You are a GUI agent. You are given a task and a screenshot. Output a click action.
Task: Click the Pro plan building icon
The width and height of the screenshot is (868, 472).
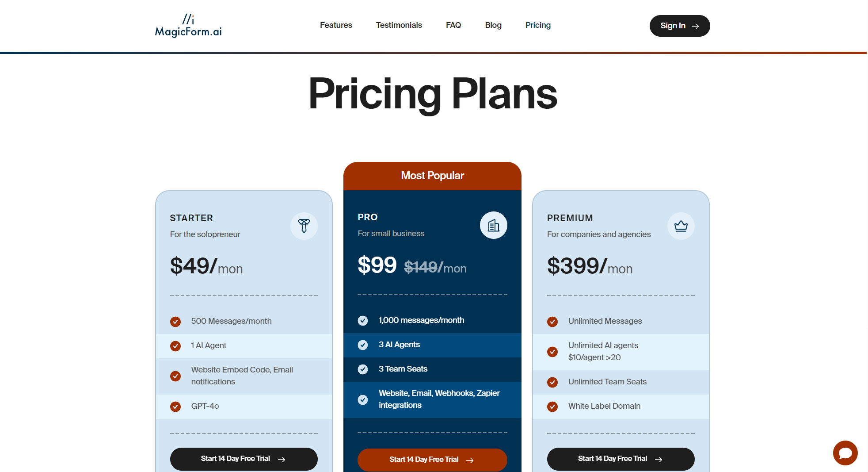point(493,225)
